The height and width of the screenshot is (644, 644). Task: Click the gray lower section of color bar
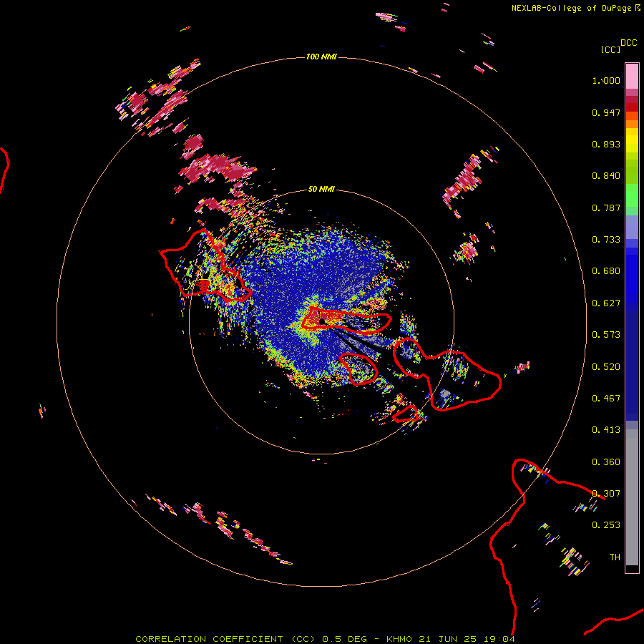(632, 497)
